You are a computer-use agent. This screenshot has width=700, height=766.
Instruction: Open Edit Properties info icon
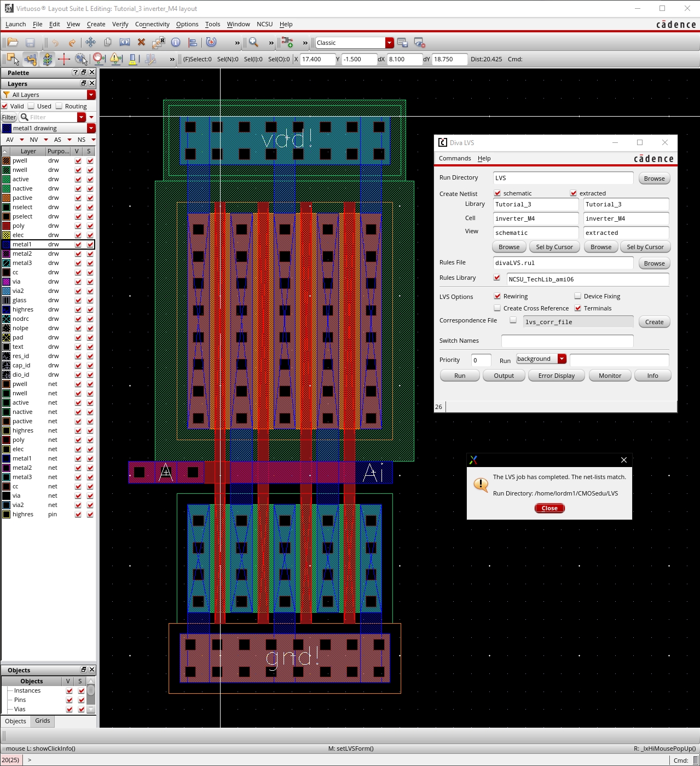click(176, 43)
